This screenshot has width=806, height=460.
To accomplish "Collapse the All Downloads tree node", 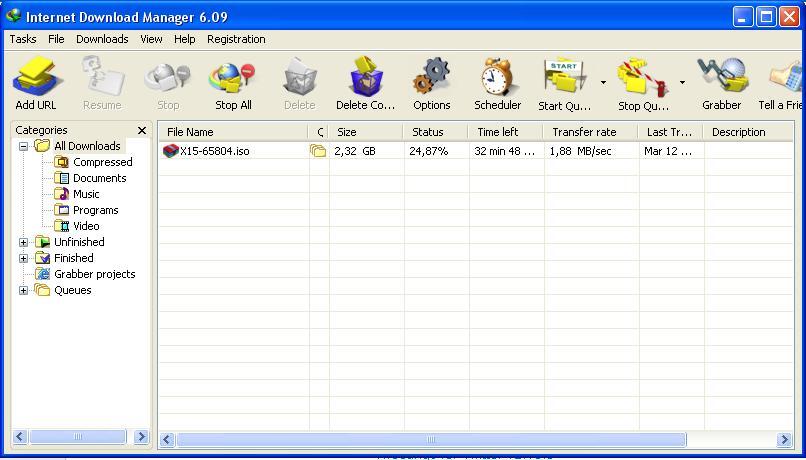I will tap(24, 146).
